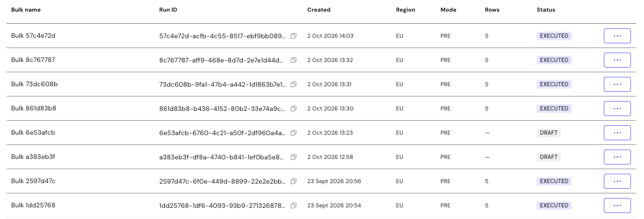Copy the Run ID of Bulk 6e53afcb

294,133
